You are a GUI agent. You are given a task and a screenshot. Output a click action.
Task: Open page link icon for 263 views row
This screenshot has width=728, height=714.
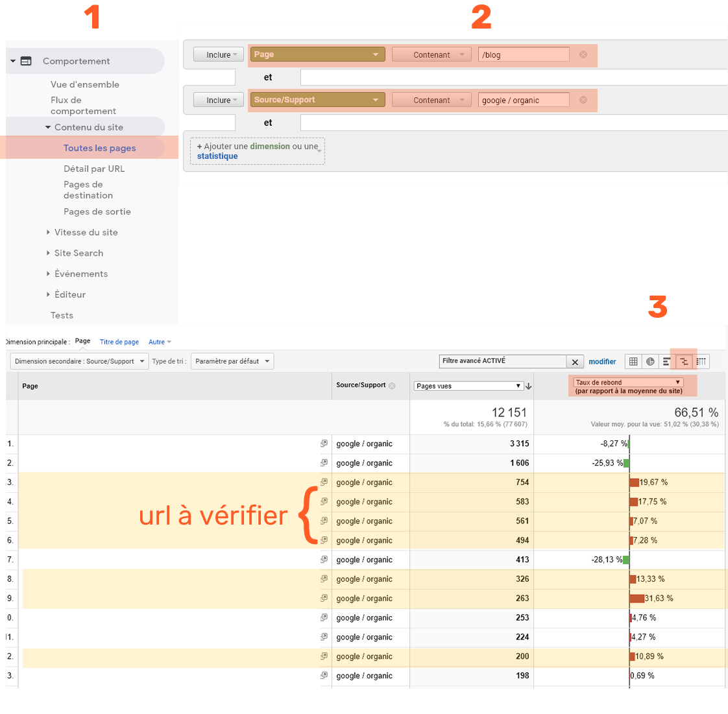(x=324, y=598)
